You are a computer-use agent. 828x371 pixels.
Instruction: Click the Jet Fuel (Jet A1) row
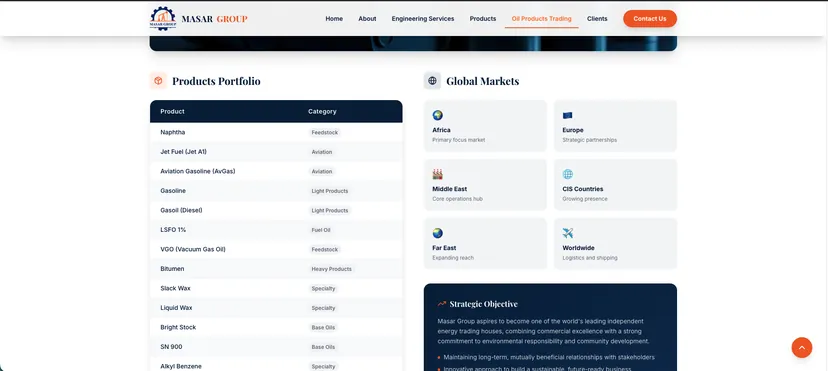point(276,152)
